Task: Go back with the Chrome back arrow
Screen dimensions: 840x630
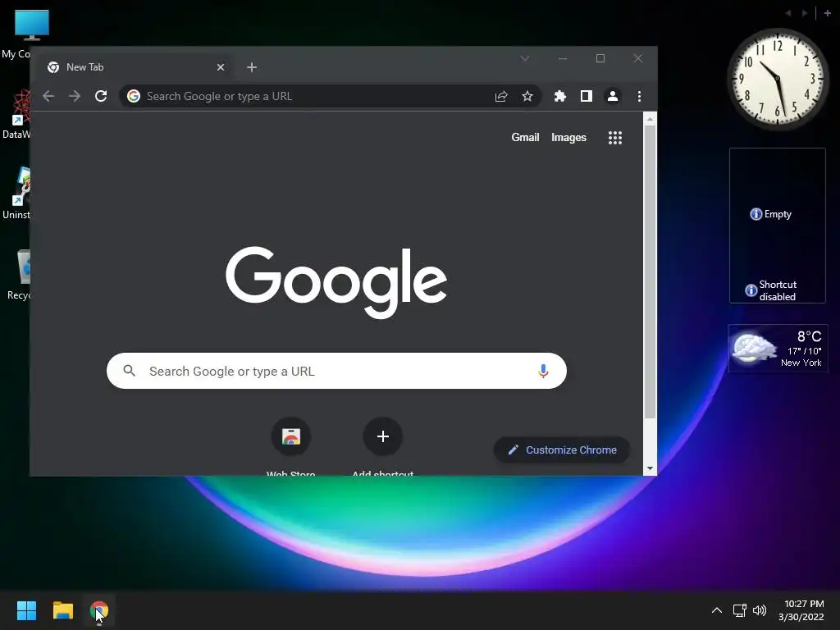Action: (x=48, y=96)
